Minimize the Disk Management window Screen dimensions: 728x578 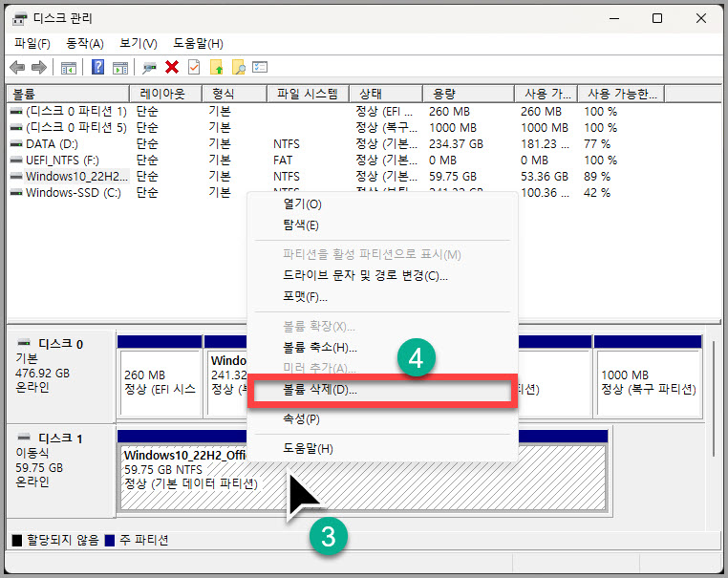(614, 18)
